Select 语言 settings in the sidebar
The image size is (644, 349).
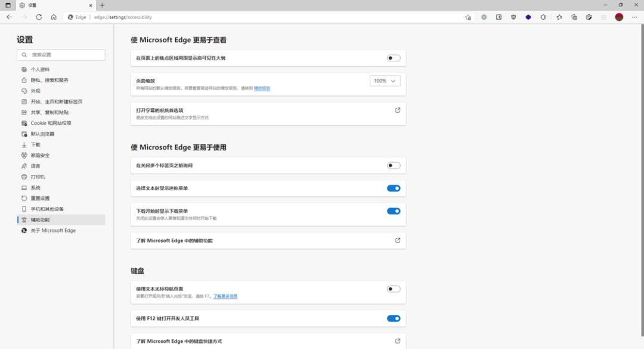coord(61,166)
